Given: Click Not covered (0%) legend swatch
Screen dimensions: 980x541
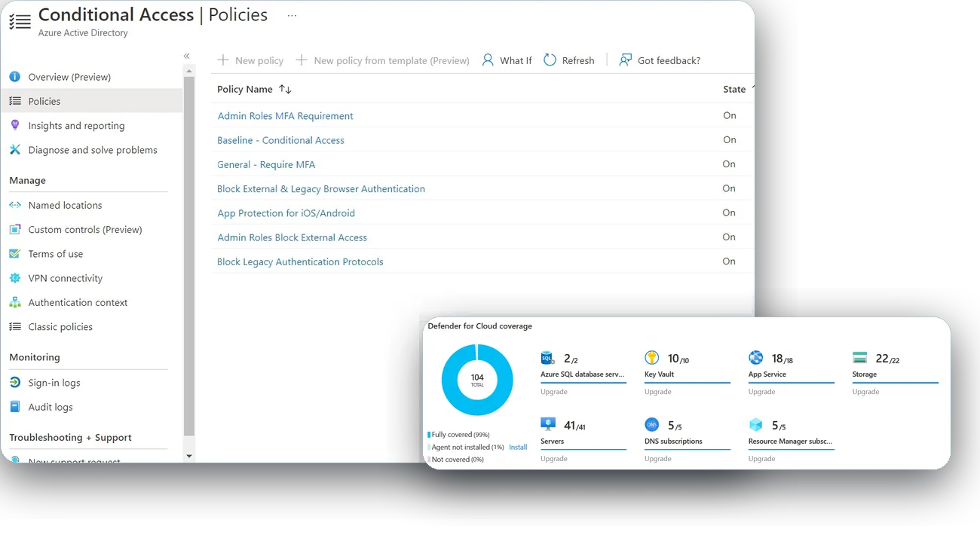Looking at the screenshot, I should point(429,459).
